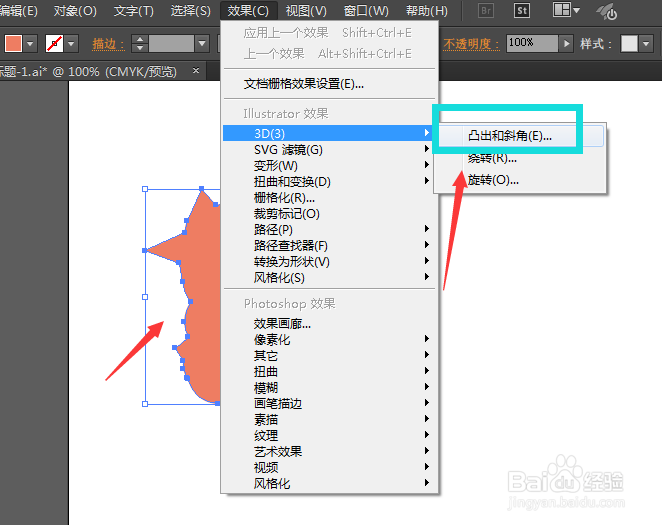Open the stroke weight dropdown

pyautogui.click(x=202, y=43)
